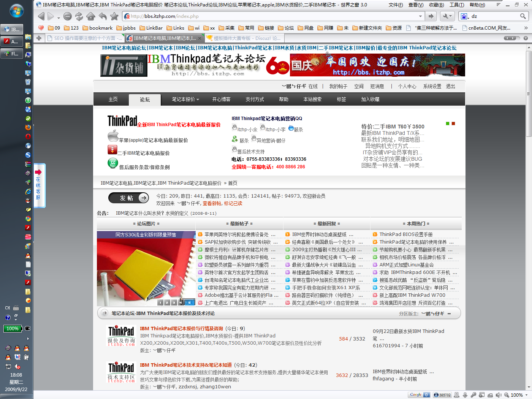532x399 pixels.
Task: Click the red style color swatch
Action: 453,123
